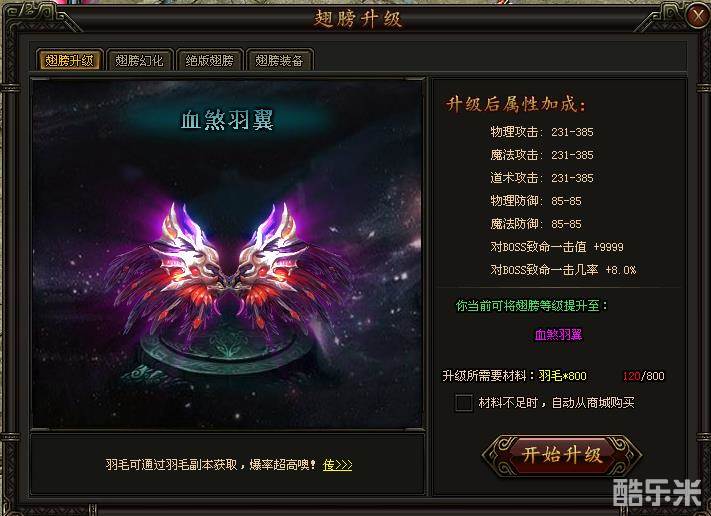Click the glowing wings preview image
The image size is (711, 516).
228,265
